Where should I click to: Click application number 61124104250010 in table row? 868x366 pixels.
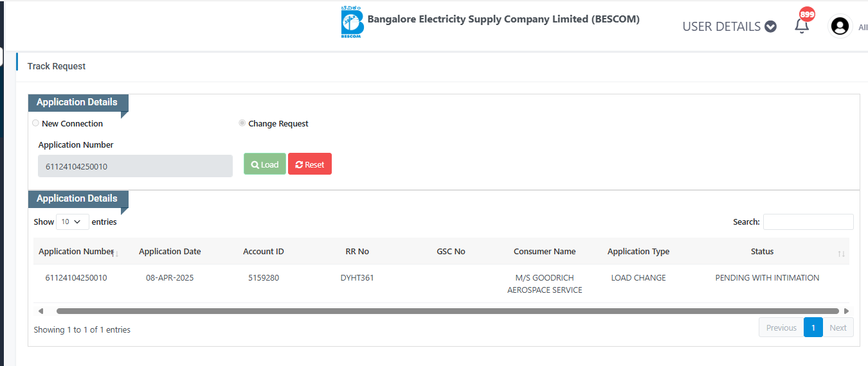click(76, 278)
